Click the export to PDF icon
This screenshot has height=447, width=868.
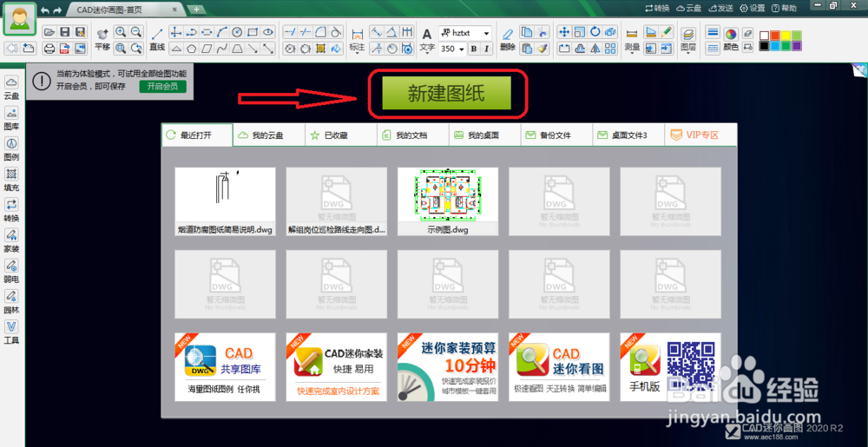(x=65, y=48)
